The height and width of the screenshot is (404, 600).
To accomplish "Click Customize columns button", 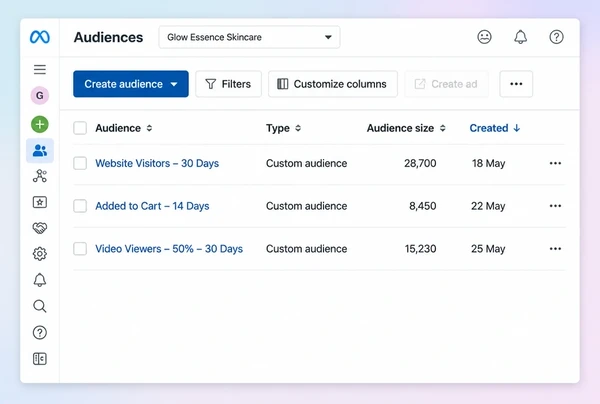I will (333, 84).
